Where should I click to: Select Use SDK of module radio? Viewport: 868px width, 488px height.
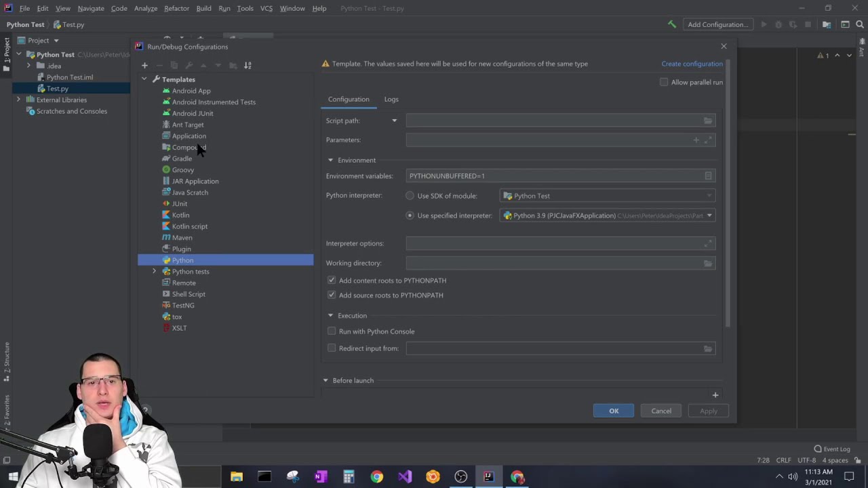pos(410,196)
